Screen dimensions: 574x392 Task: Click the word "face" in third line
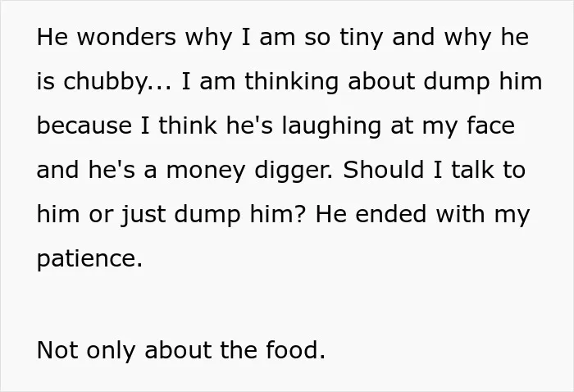coord(491,125)
